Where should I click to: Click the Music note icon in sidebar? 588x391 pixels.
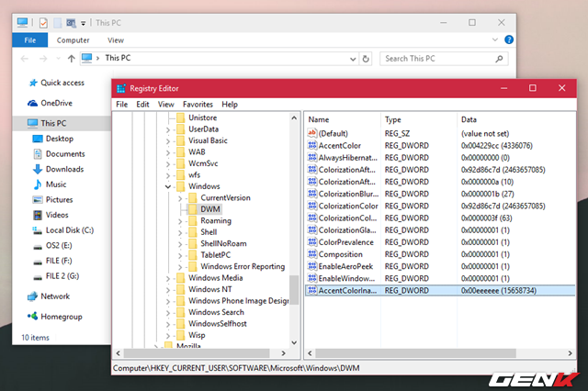point(37,184)
